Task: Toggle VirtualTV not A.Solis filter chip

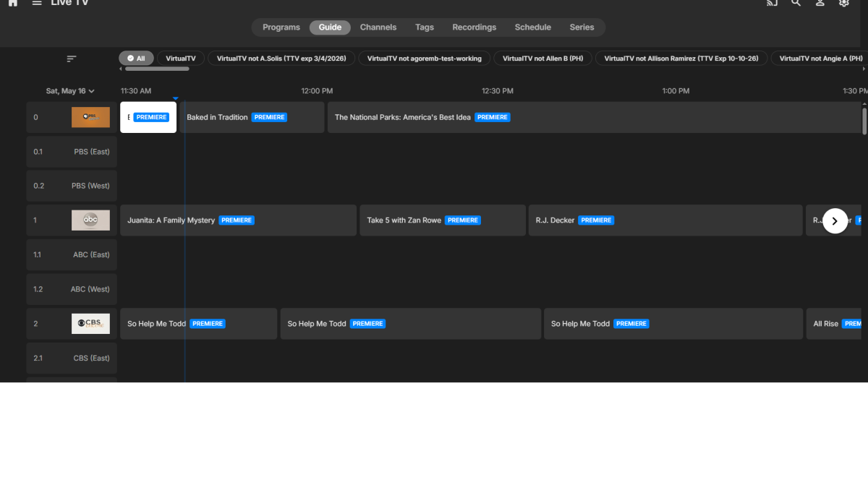Action: coord(281,59)
